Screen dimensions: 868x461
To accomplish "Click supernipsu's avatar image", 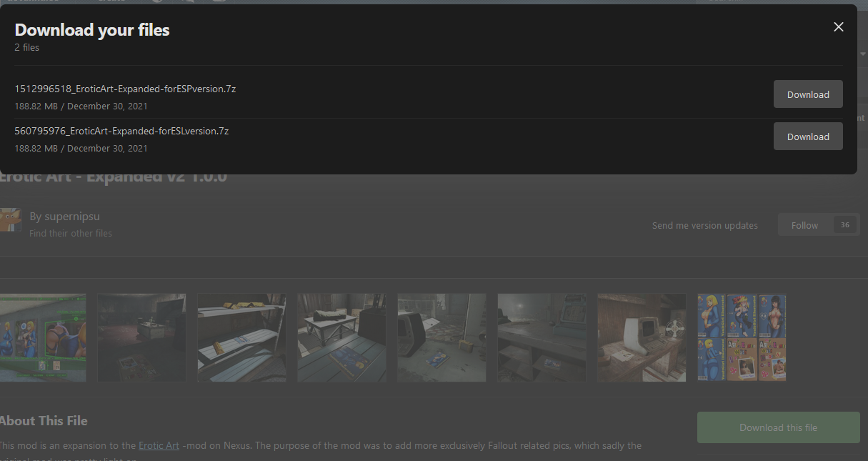I will tap(10, 219).
